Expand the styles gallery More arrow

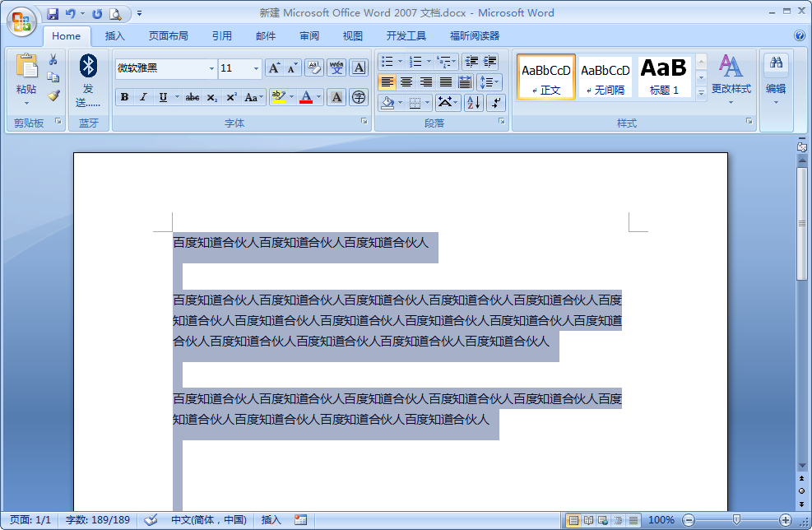click(701, 93)
